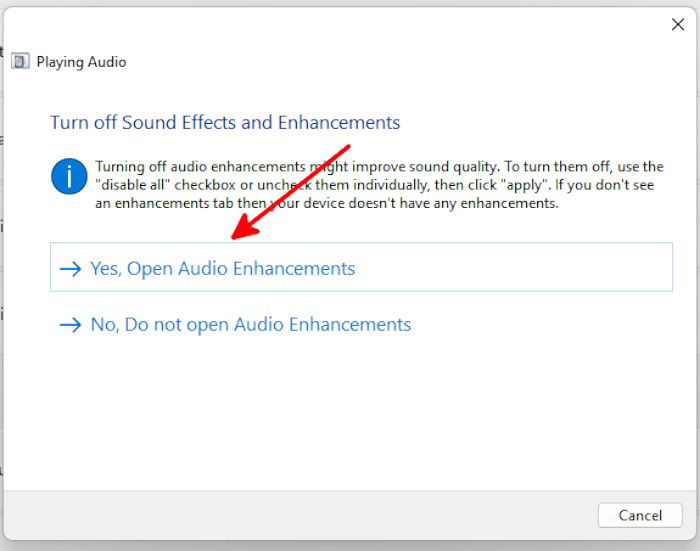Click the gray footer bar left of Cancel
700x551 pixels.
pos(299,515)
